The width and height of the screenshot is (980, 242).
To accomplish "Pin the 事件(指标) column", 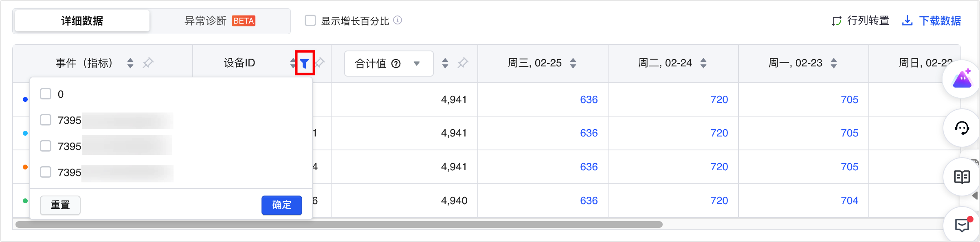I will coord(148,63).
